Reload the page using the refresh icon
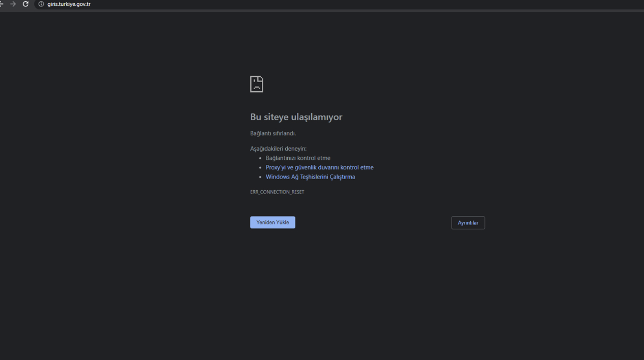644x360 pixels. (26, 4)
